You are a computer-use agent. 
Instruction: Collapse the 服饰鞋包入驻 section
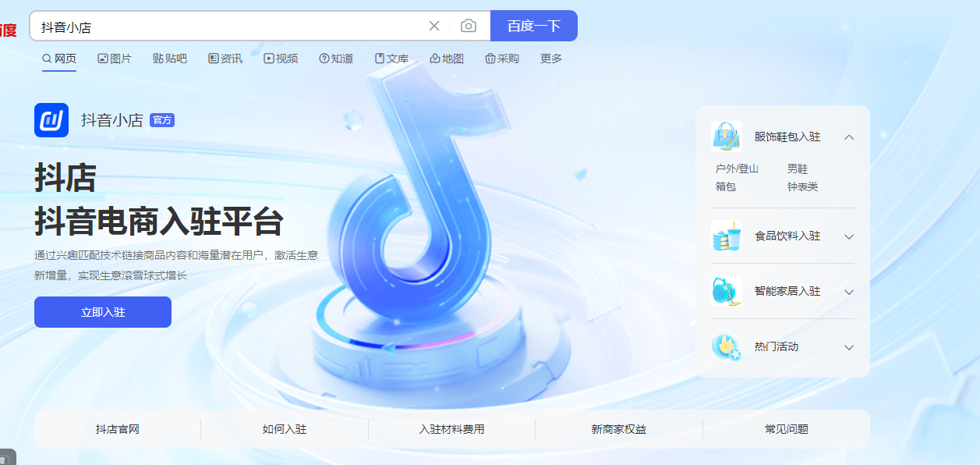849,135
